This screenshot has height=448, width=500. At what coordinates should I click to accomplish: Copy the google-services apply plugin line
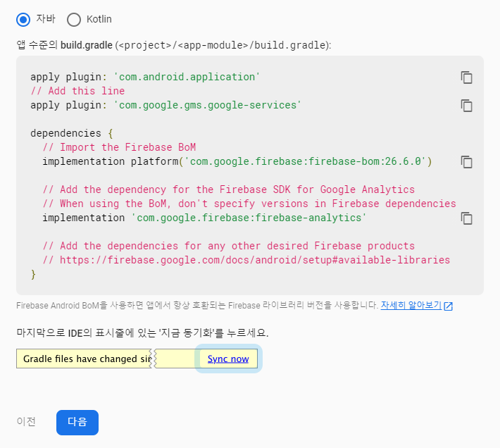coord(466,106)
